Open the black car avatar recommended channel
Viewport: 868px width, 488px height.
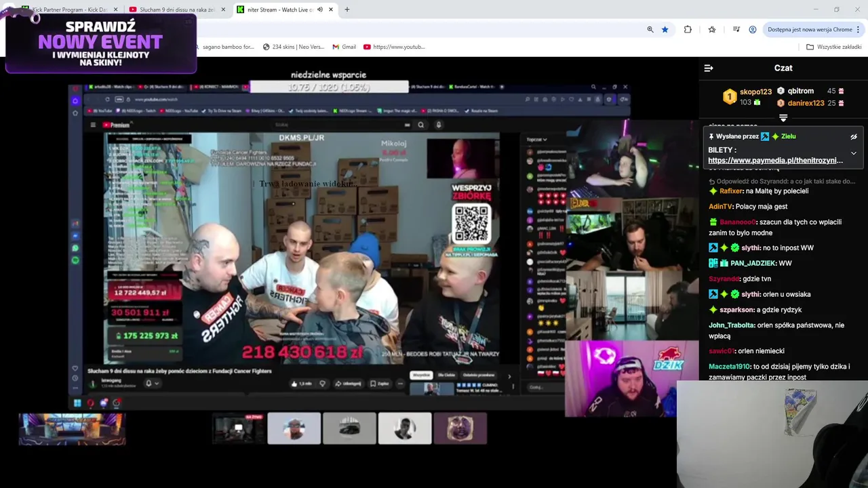pyautogui.click(x=349, y=428)
